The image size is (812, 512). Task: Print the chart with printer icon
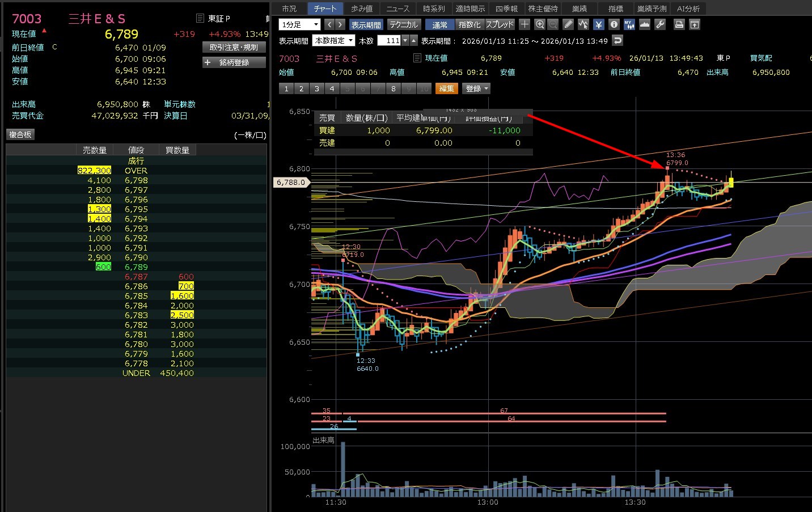coord(679,24)
